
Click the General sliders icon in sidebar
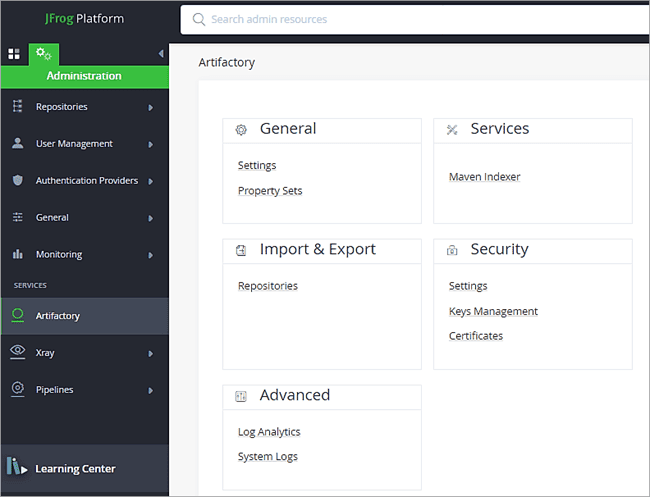pyautogui.click(x=17, y=217)
